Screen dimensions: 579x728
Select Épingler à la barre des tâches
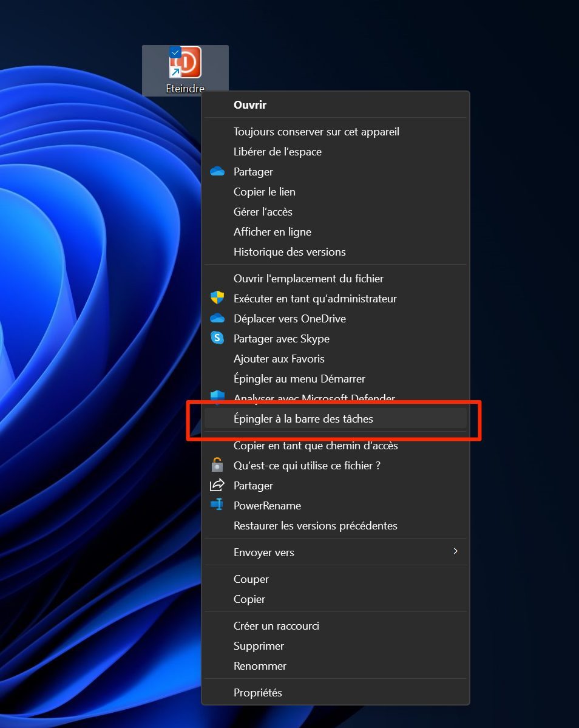click(x=336, y=418)
